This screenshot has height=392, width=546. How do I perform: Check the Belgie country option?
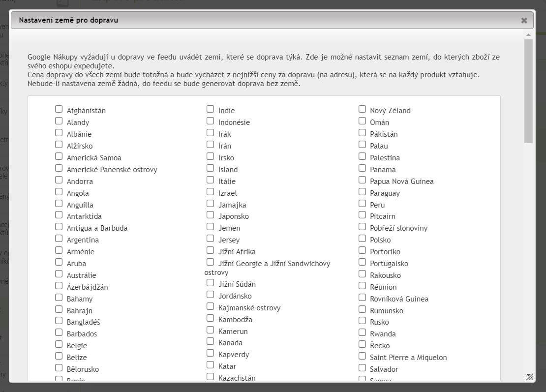(59, 345)
